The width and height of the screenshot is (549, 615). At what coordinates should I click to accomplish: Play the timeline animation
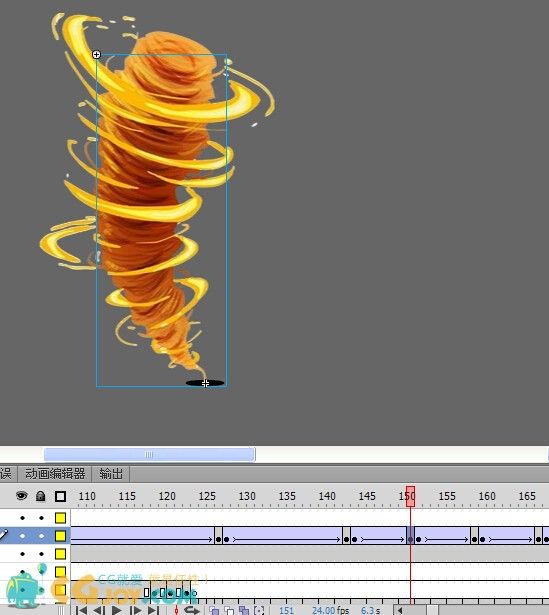(x=116, y=610)
